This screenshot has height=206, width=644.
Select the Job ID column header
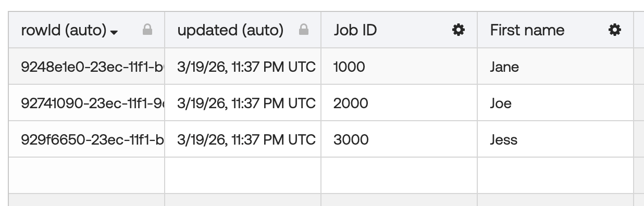click(399, 30)
